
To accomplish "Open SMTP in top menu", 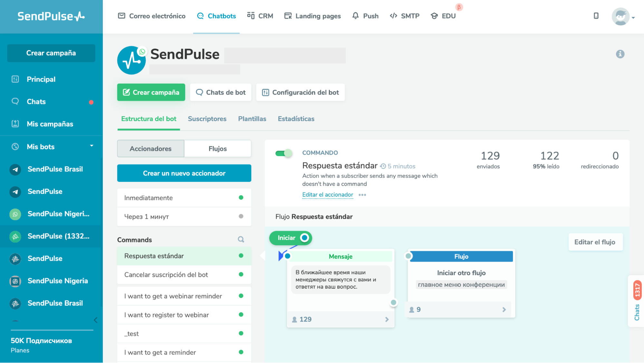I will click(405, 16).
